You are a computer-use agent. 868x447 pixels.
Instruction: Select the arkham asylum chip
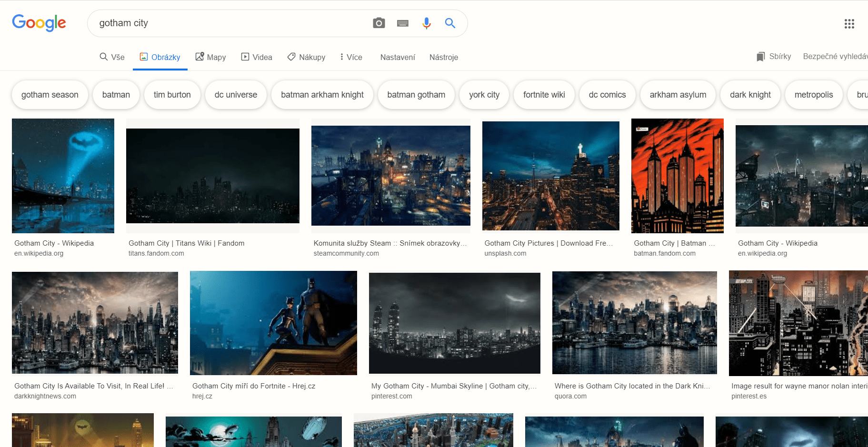coord(678,95)
